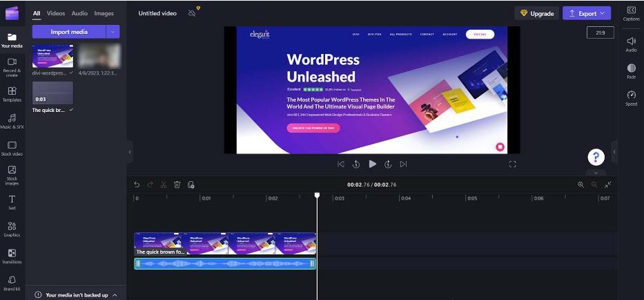Viewport: 644px width, 300px height.
Task: Open the help question mark button
Action: pos(596,156)
